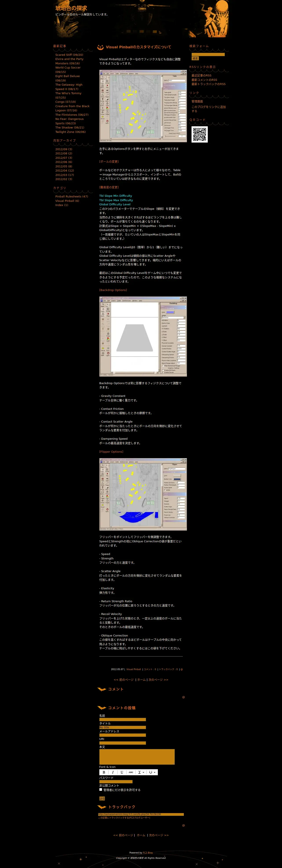Focus the パスワード input field
This screenshot has width=282, height=868.
[x=116, y=781]
